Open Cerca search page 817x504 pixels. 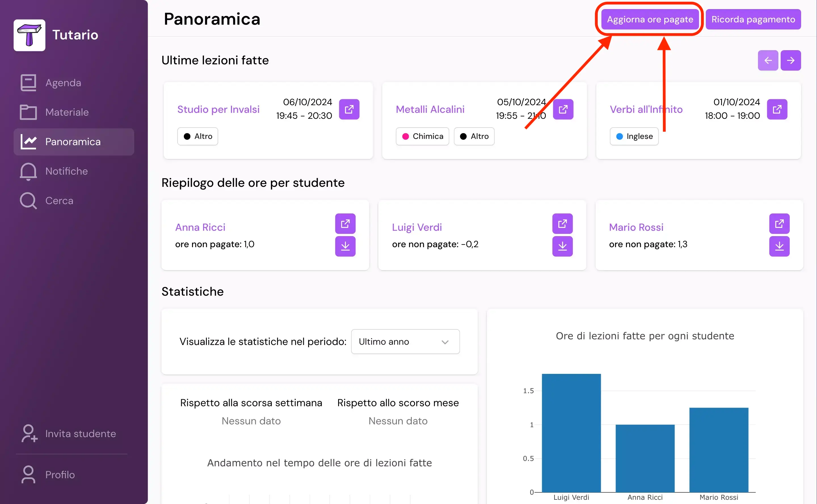[59, 201]
